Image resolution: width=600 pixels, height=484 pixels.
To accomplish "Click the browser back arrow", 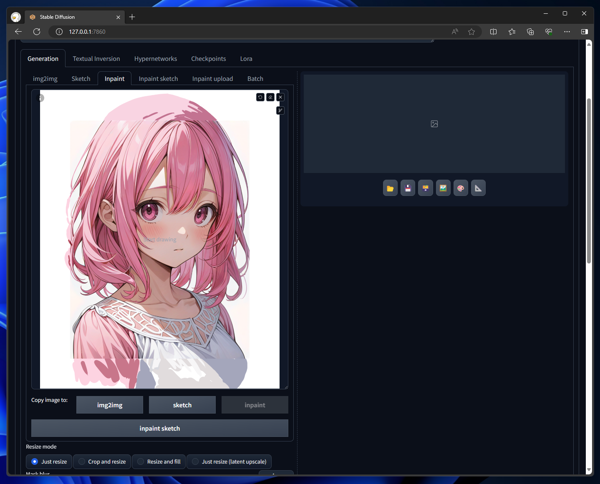I will click(x=18, y=32).
